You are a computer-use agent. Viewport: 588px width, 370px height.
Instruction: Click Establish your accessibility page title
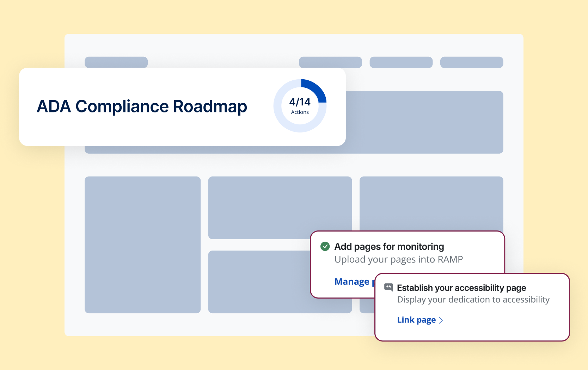click(461, 288)
